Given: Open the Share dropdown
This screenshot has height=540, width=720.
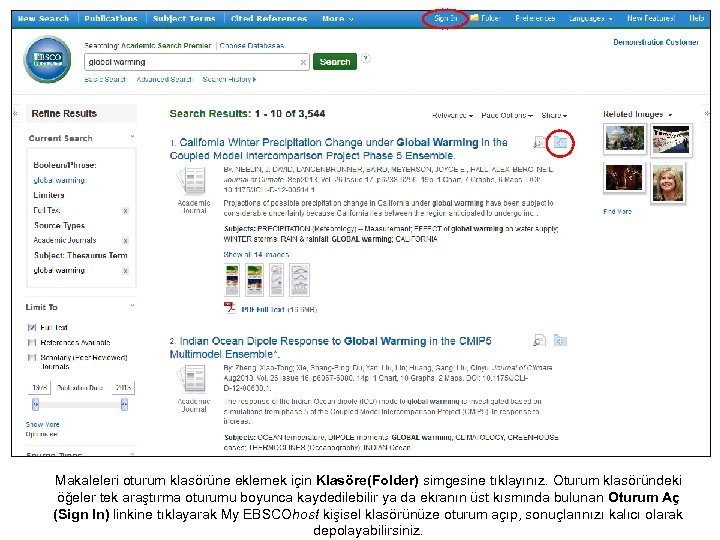Looking at the screenshot, I should point(554,115).
